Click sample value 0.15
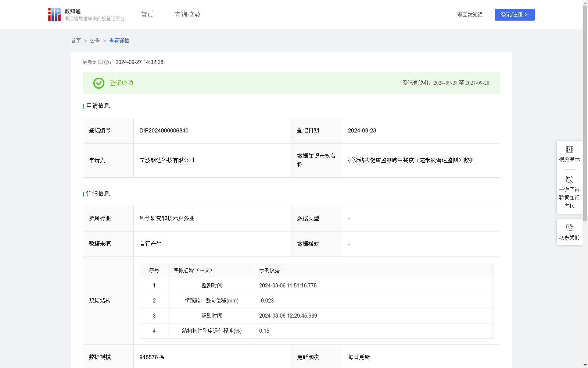 coord(264,331)
